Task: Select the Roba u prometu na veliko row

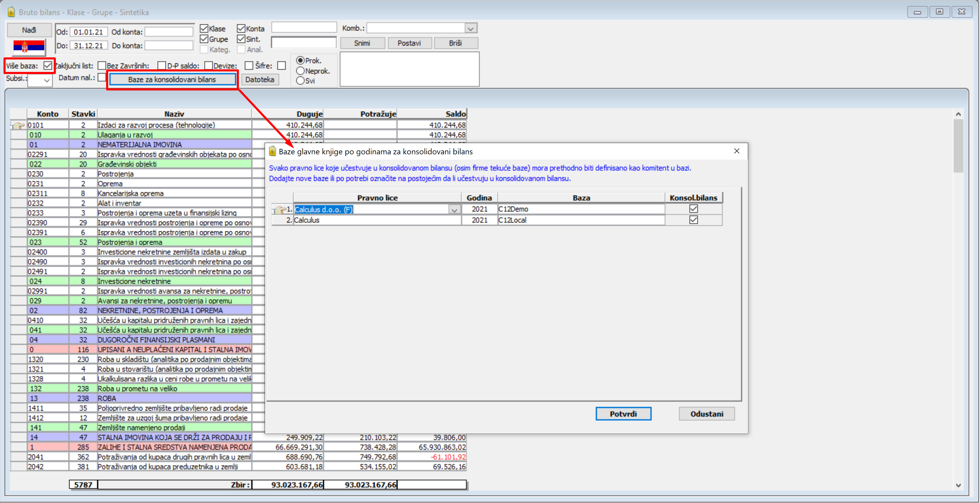Action: (137, 389)
